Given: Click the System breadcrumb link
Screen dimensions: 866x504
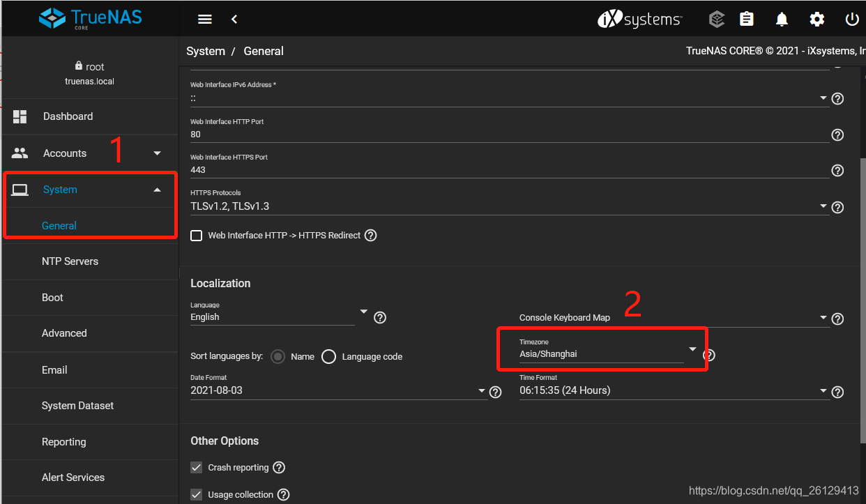Looking at the screenshot, I should click(x=206, y=51).
